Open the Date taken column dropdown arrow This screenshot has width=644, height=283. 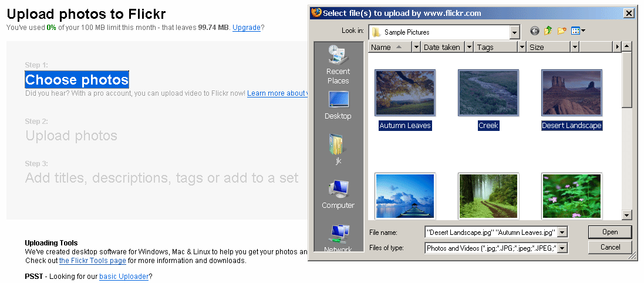coord(469,47)
